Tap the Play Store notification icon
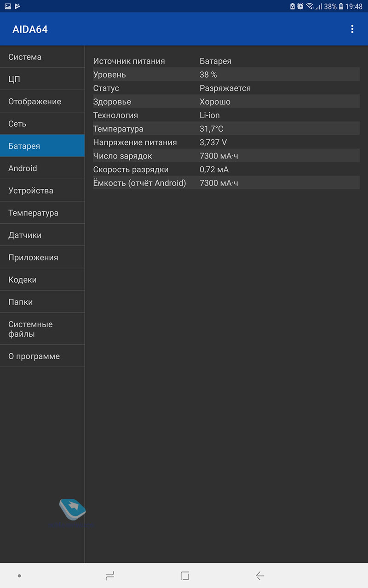The image size is (368, 588). point(17,6)
